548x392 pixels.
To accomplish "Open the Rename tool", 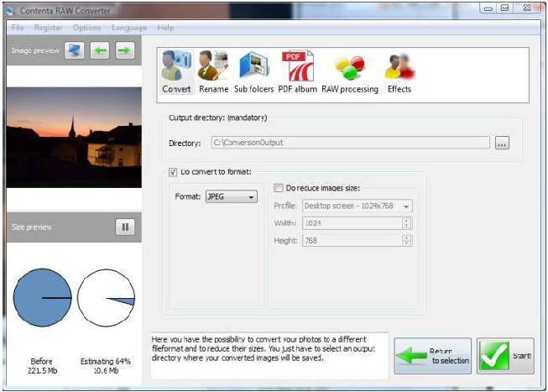I will (x=213, y=72).
